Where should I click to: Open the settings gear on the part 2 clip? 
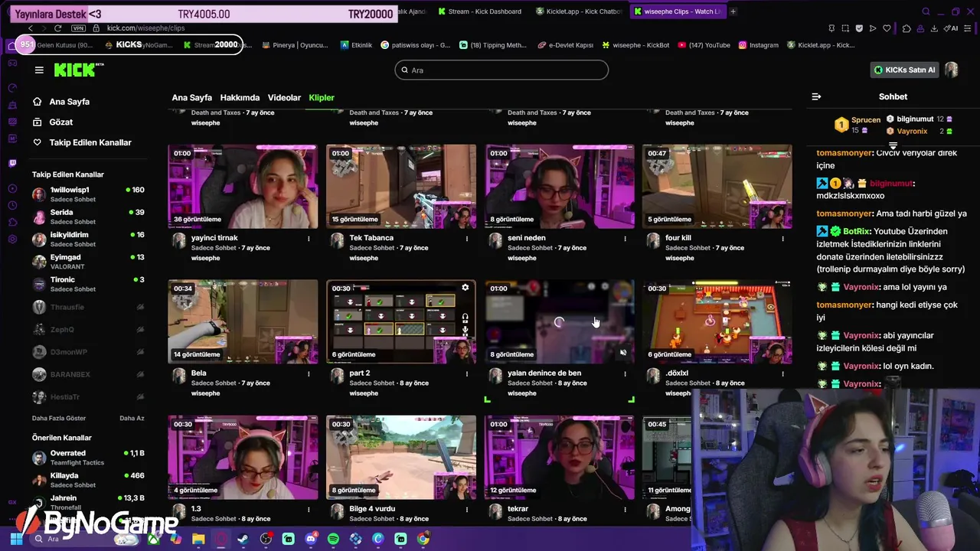click(465, 288)
